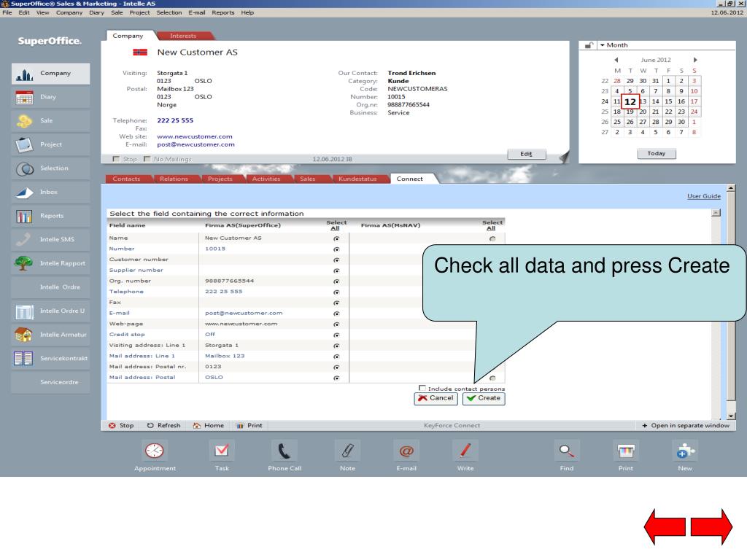Viewport: 747px width, 560px height.
Task: Switch to the Contacts tab
Action: click(127, 179)
